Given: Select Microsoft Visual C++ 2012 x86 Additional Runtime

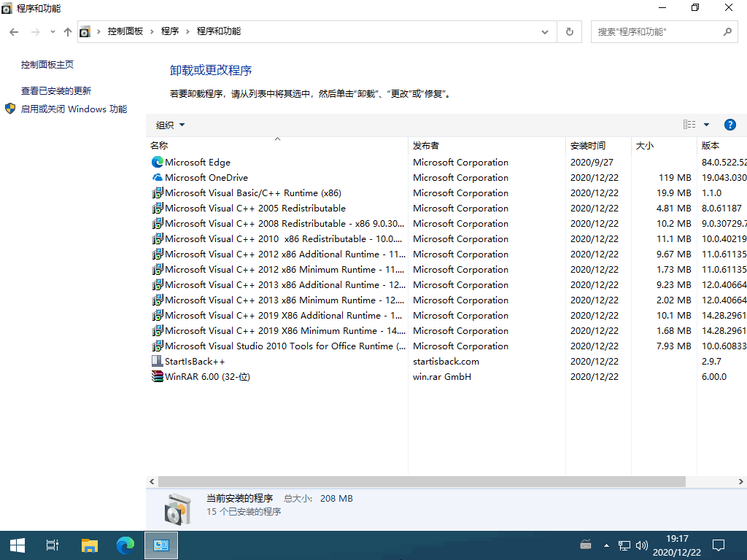Looking at the screenshot, I should tap(285, 254).
